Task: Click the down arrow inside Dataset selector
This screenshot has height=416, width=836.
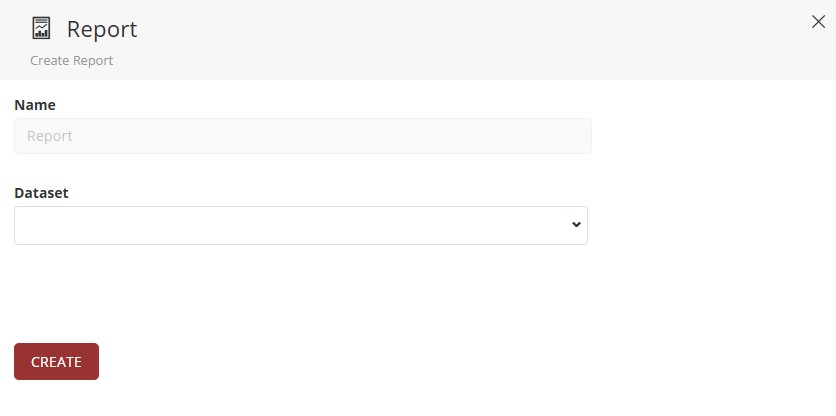Action: (576, 225)
